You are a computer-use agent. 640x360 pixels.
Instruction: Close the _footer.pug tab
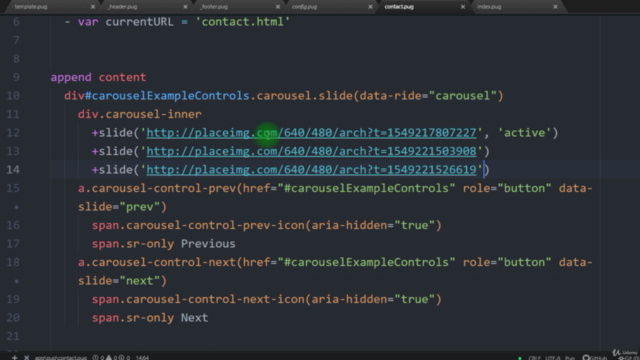click(x=278, y=7)
